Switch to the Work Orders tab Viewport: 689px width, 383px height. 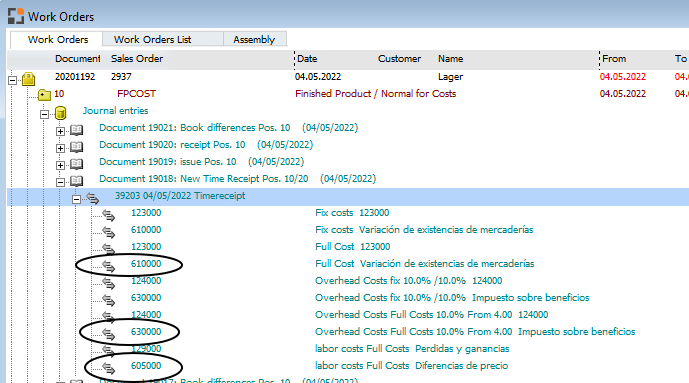[58, 40]
